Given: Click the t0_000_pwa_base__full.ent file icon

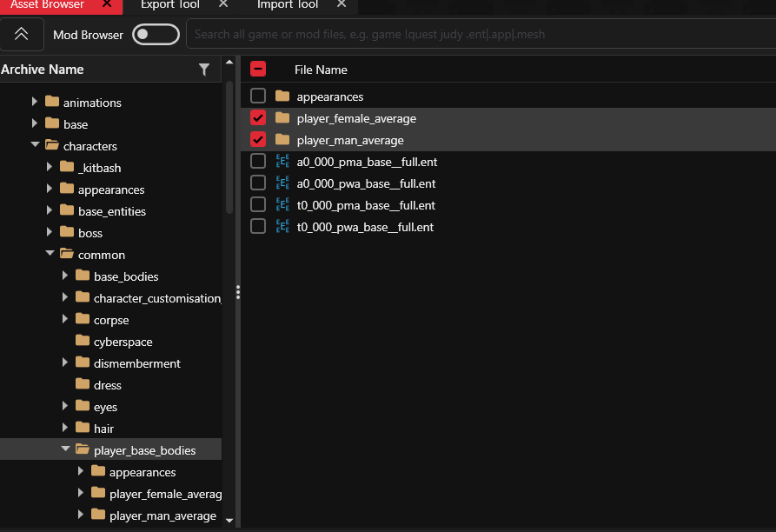Looking at the screenshot, I should pyautogui.click(x=282, y=226).
